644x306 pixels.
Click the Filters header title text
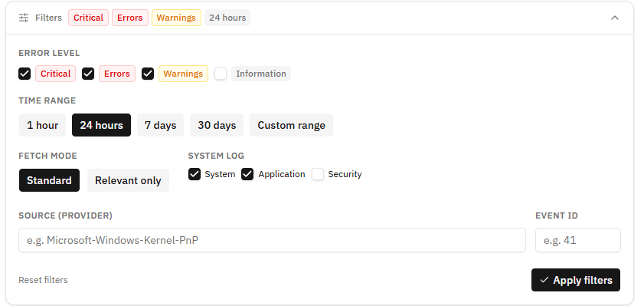(48, 18)
